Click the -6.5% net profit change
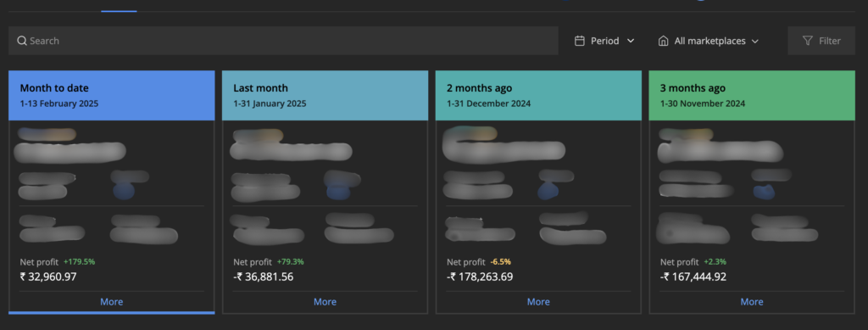Viewport: 868px width, 330px height. [x=500, y=262]
